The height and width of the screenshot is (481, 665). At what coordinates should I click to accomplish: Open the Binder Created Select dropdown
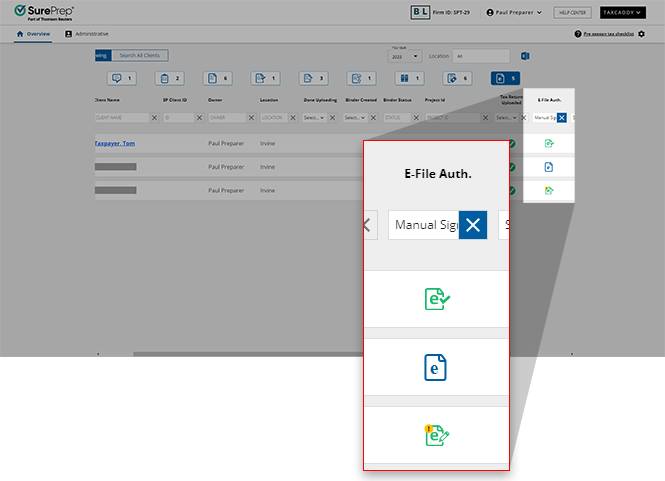pyautogui.click(x=355, y=118)
